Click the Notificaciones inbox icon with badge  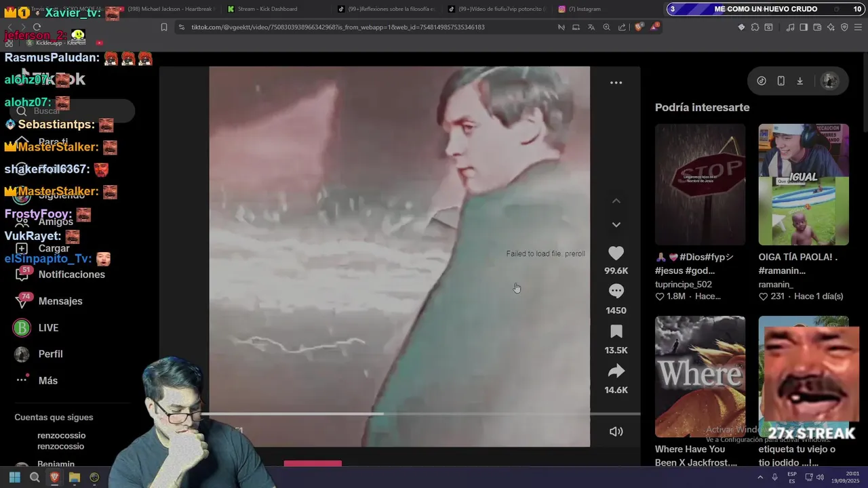tap(22, 274)
